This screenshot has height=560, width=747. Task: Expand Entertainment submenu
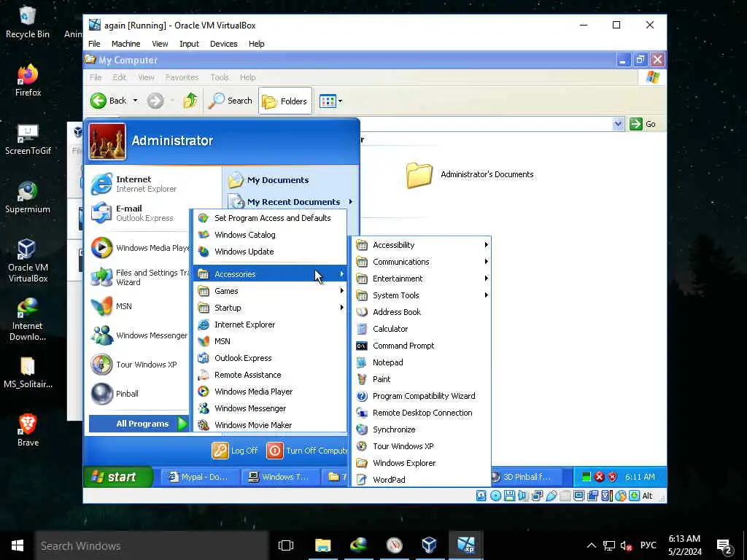421,279
